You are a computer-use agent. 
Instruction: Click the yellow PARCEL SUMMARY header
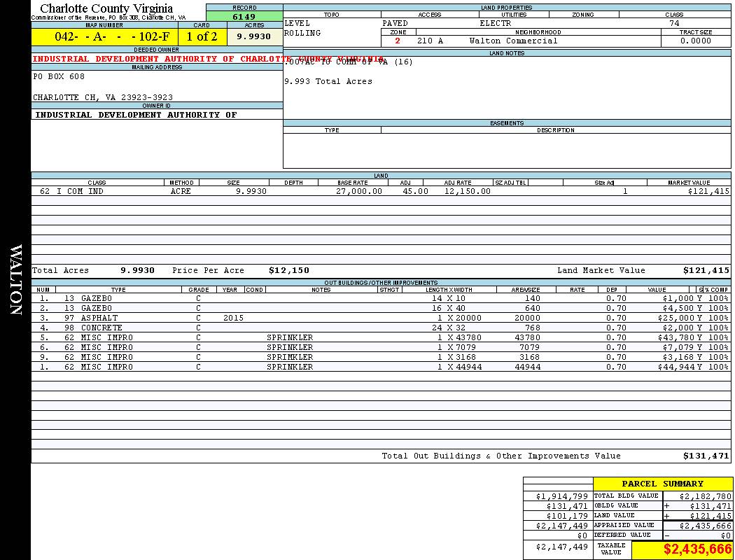[x=662, y=484]
